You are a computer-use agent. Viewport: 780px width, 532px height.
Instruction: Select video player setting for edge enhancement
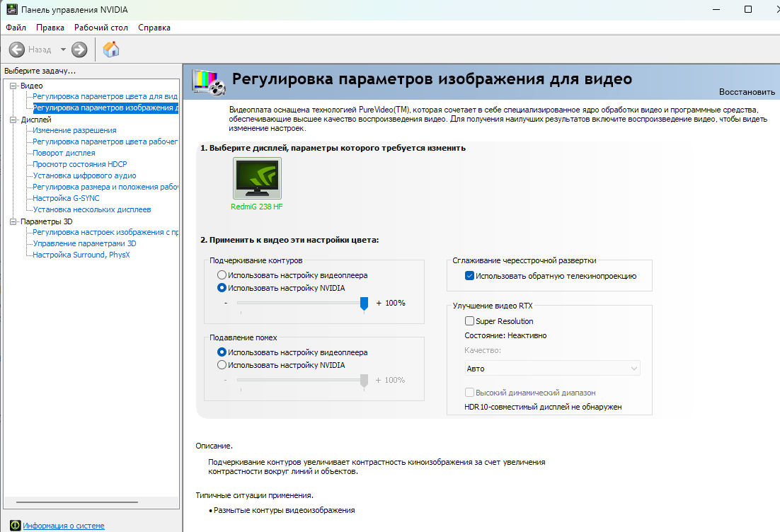[x=222, y=275]
